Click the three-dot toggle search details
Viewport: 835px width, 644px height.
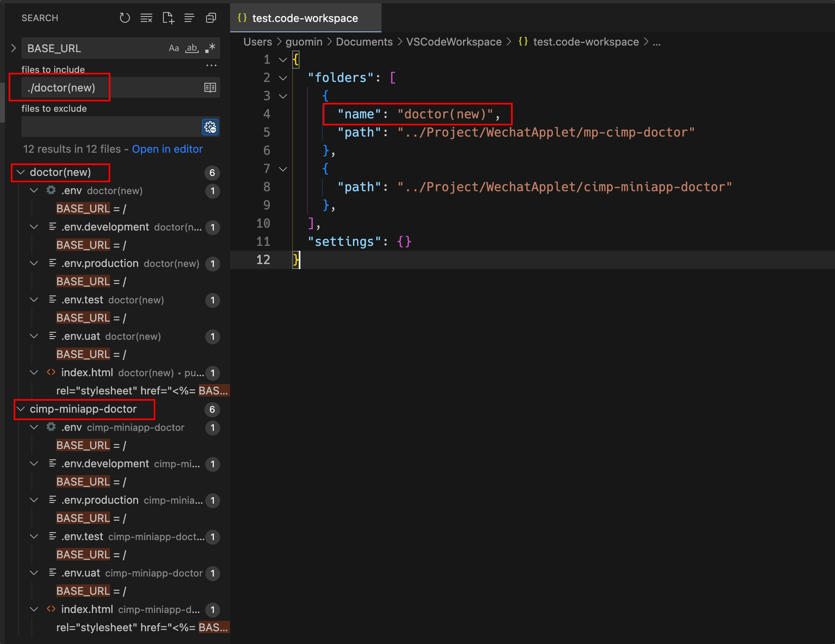(211, 65)
